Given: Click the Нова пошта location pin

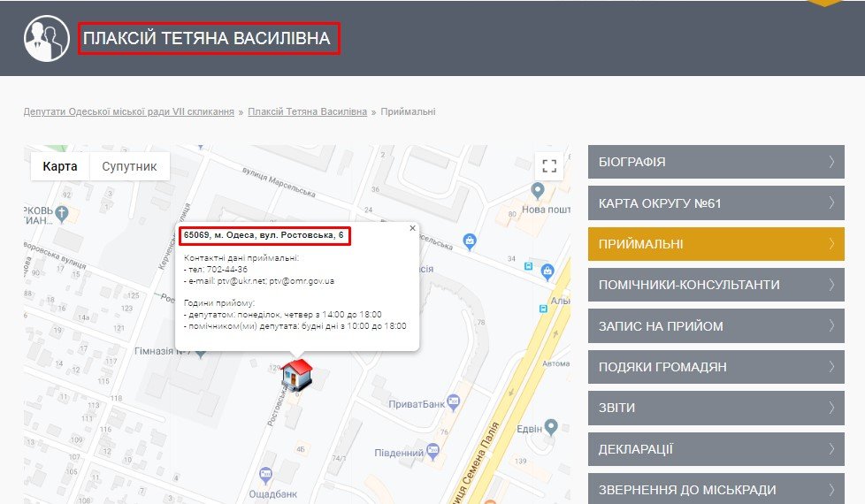Looking at the screenshot, I should click(538, 191).
